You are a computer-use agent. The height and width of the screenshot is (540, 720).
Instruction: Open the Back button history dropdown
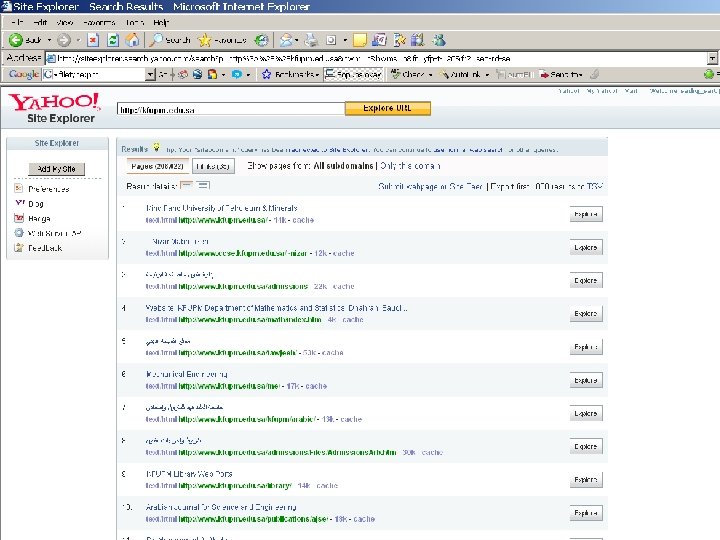49,40
